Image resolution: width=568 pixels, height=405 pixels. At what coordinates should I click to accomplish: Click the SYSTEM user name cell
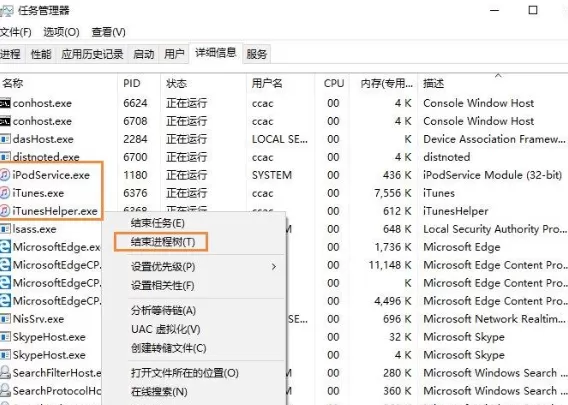[x=272, y=175]
